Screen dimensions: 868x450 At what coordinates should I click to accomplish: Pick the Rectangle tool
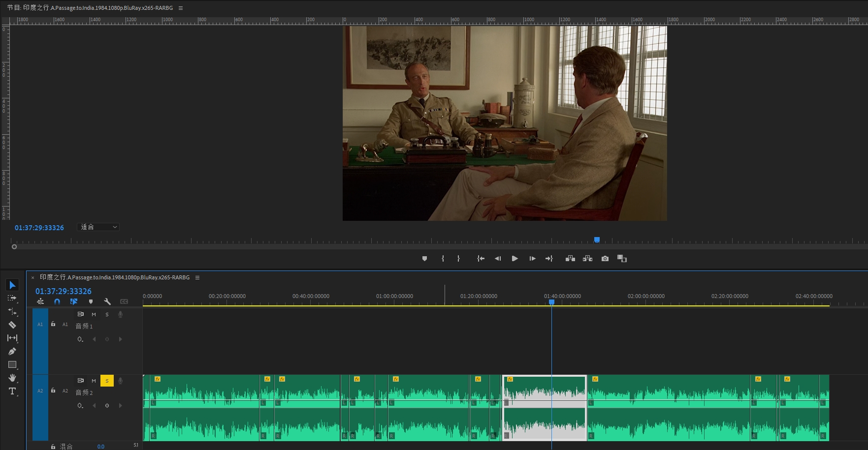pos(12,364)
